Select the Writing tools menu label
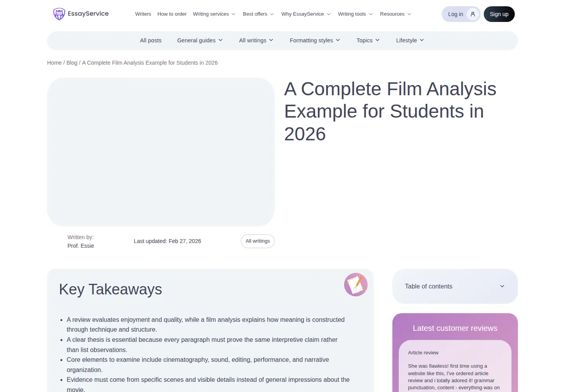This screenshot has height=392, width=565. [x=352, y=14]
